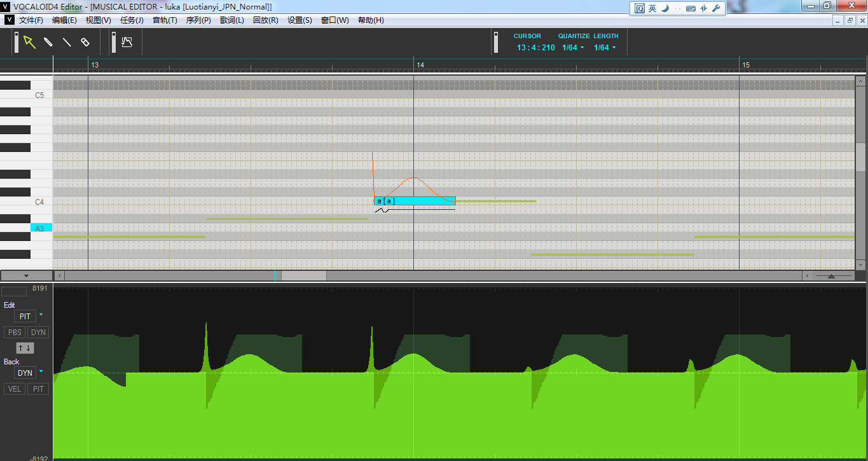This screenshot has width=868, height=461.
Task: Open the 任务(J) menu
Action: [132, 20]
